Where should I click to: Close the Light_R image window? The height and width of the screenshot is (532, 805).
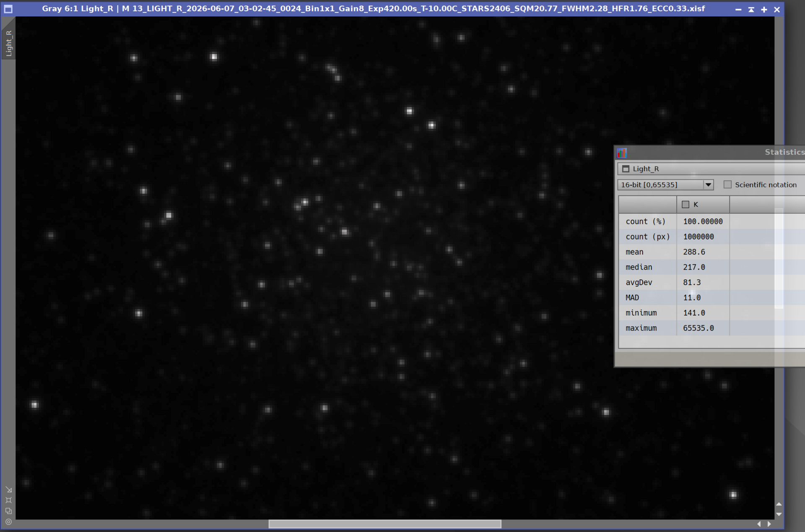click(x=777, y=9)
